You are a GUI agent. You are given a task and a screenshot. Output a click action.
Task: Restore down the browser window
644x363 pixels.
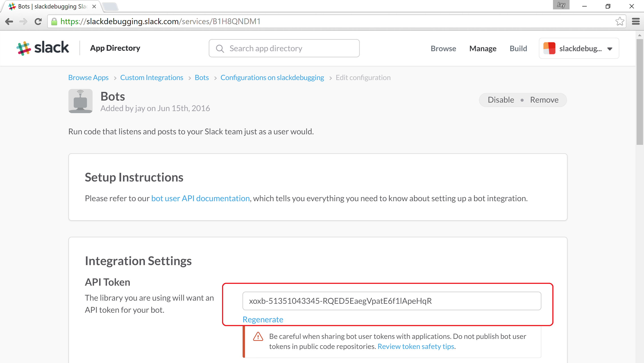(x=608, y=6)
